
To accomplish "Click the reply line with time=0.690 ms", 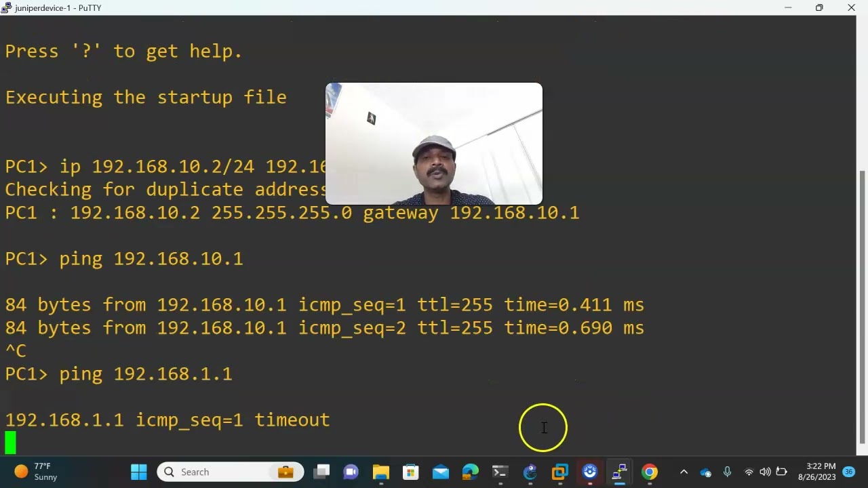I will pos(324,328).
